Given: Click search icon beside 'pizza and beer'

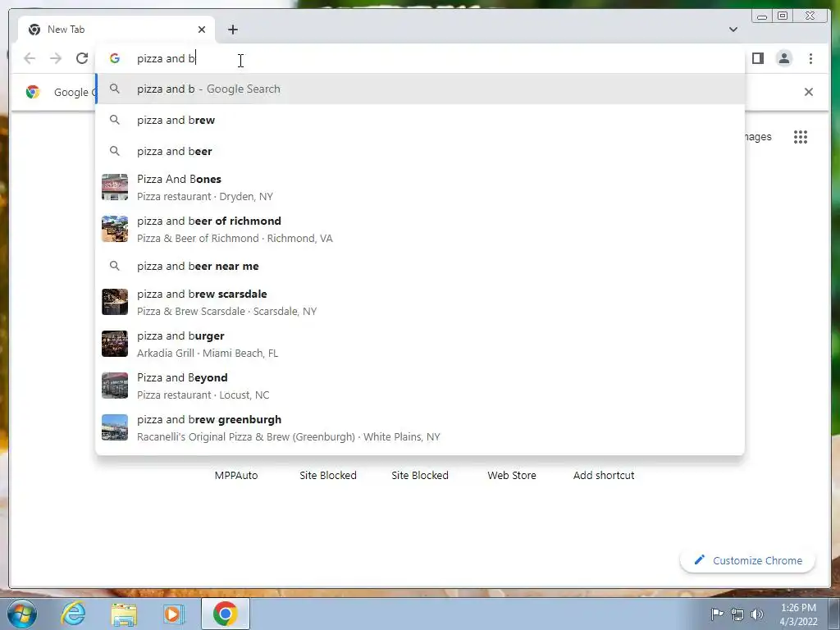Looking at the screenshot, I should [115, 151].
